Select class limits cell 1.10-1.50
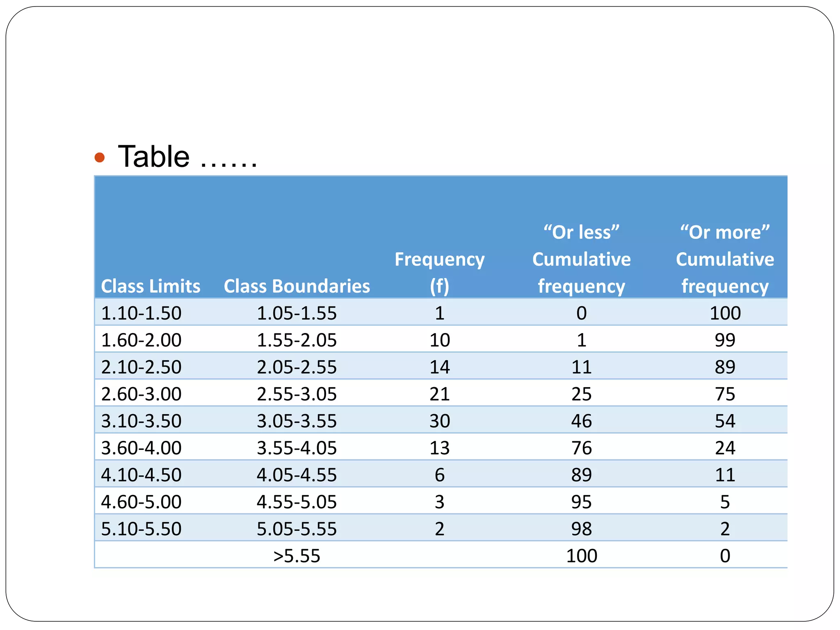Image resolution: width=840 pixels, height=630 pixels. pyautogui.click(x=141, y=313)
